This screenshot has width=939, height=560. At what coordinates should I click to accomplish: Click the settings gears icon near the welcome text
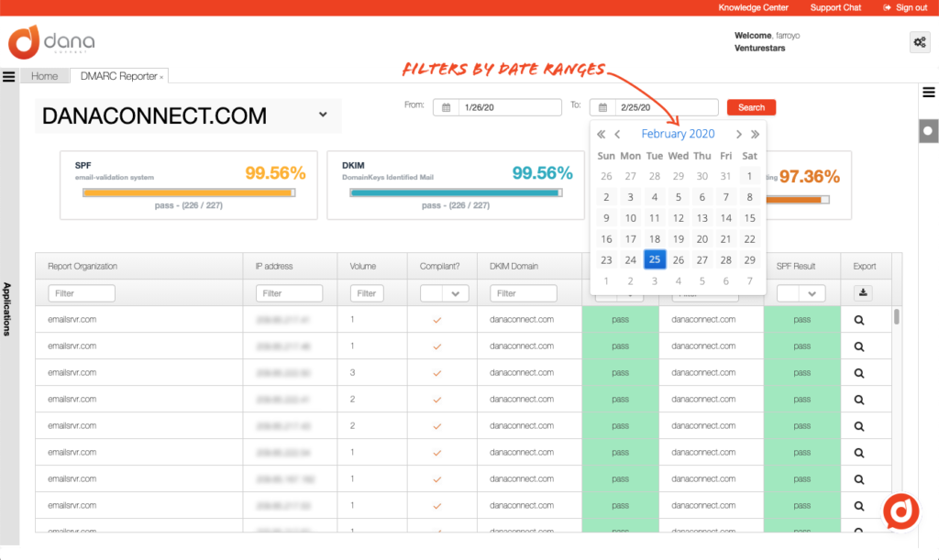pyautogui.click(x=918, y=41)
